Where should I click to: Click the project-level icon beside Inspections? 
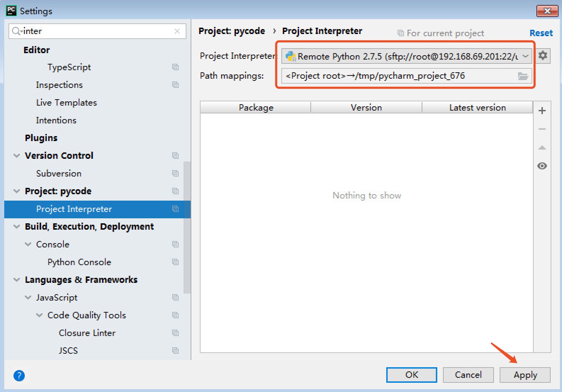click(175, 85)
